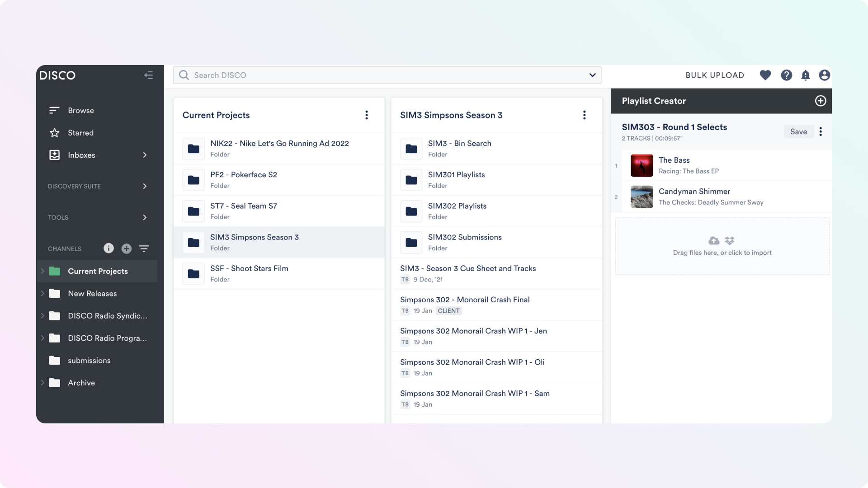Open favorites via the heart icon

click(765, 75)
